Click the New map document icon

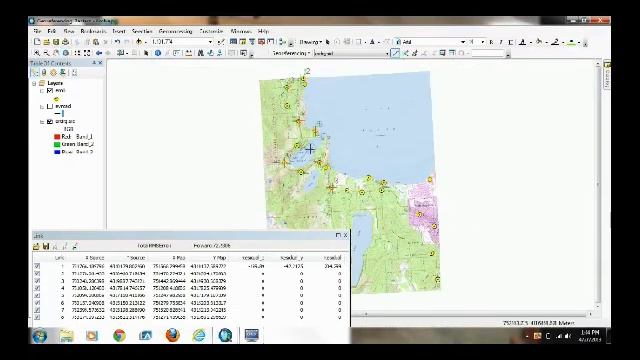pos(37,42)
